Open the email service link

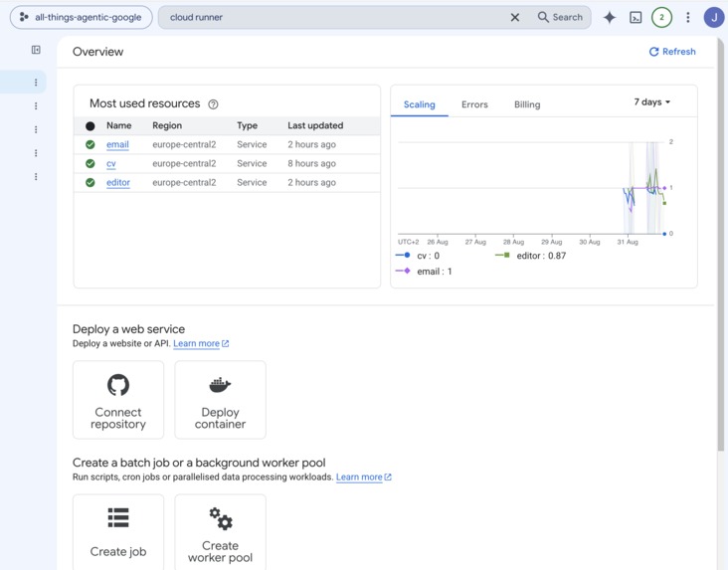click(117, 144)
